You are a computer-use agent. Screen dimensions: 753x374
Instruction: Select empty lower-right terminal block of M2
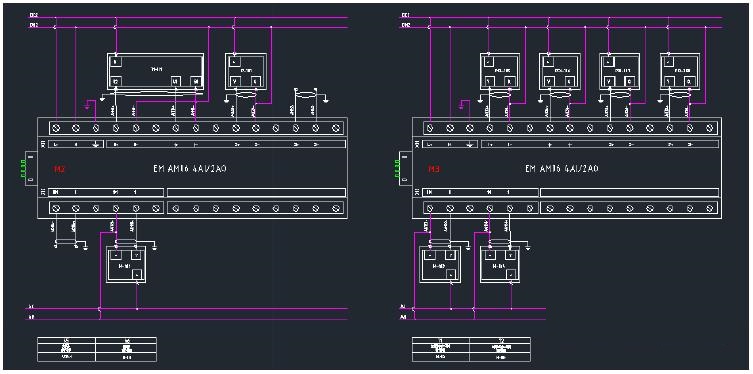(256, 208)
